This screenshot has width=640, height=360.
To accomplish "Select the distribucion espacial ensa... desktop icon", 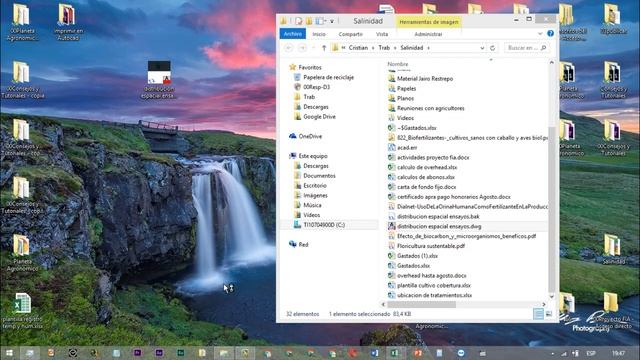I will pyautogui.click(x=158, y=80).
